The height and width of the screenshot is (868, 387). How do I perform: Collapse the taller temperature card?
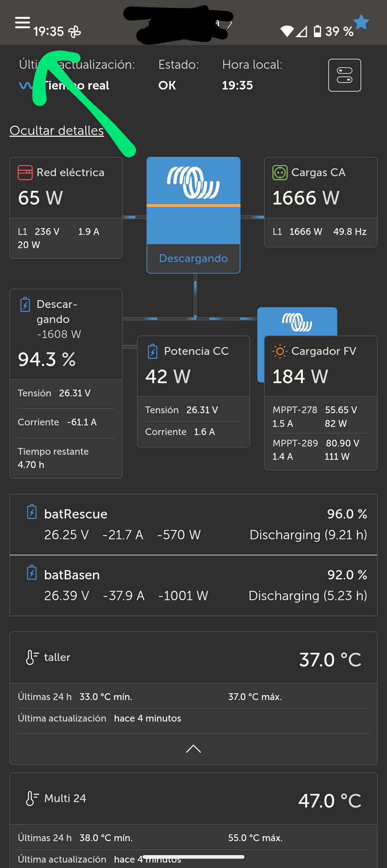point(193,749)
